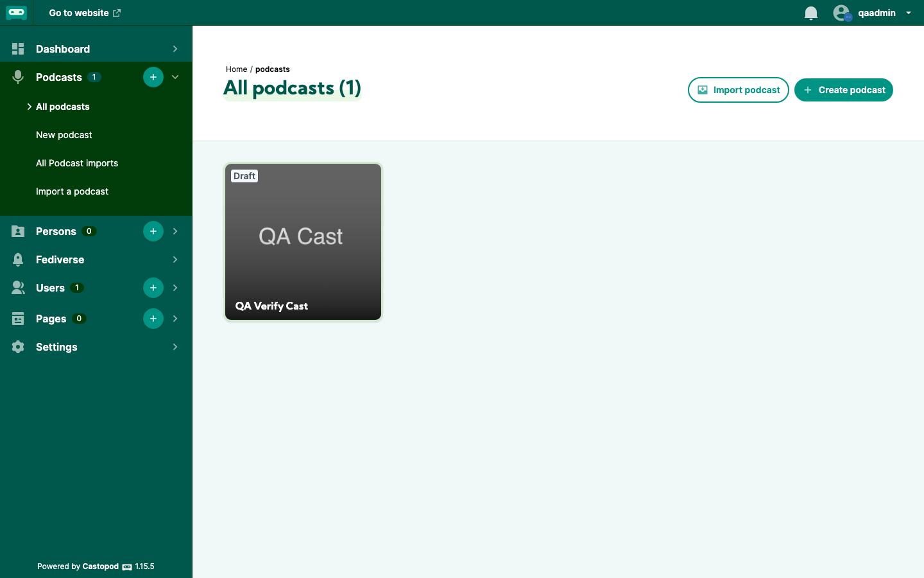Click the external link icon beside Go to website
924x578 pixels.
(x=117, y=13)
